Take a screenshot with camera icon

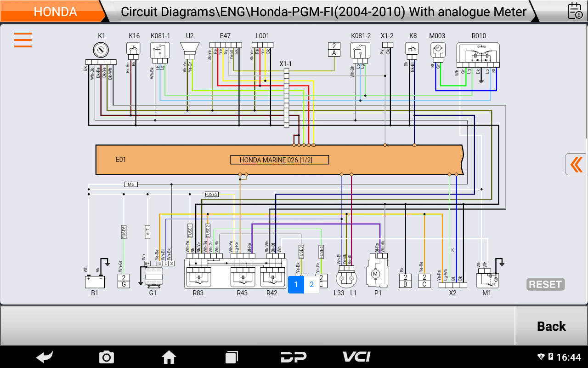(x=107, y=356)
